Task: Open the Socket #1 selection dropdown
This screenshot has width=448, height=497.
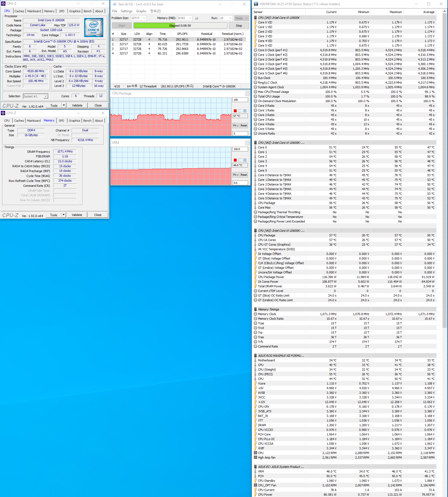Action: (x=46, y=96)
